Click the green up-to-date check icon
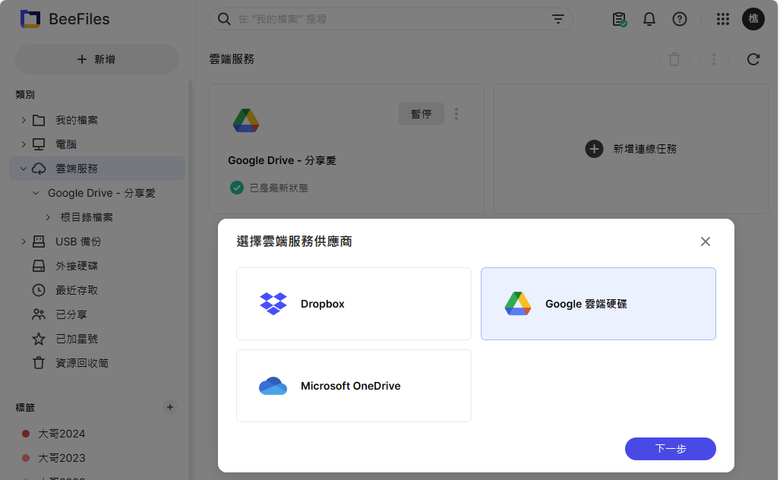This screenshot has width=780, height=480. point(237,188)
